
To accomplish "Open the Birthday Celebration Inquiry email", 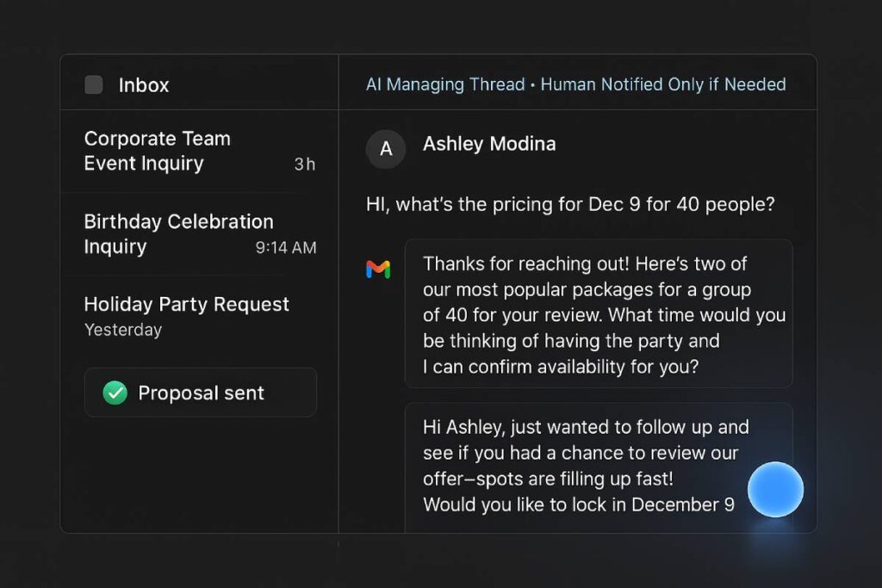I will (x=178, y=233).
